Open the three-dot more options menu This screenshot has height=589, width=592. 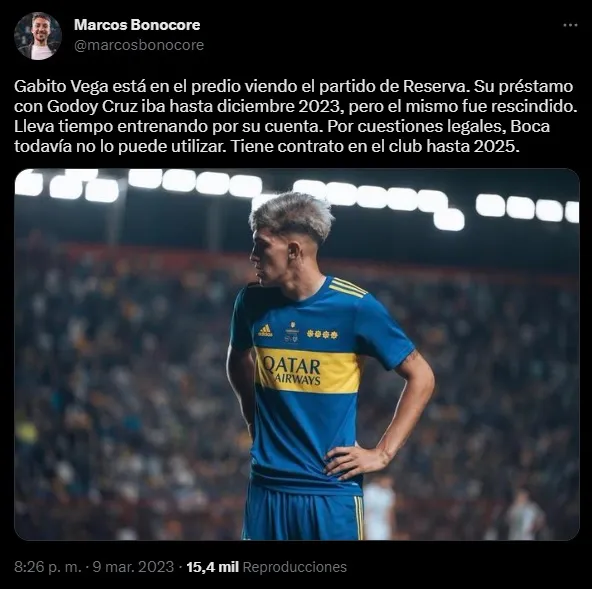pos(570,25)
